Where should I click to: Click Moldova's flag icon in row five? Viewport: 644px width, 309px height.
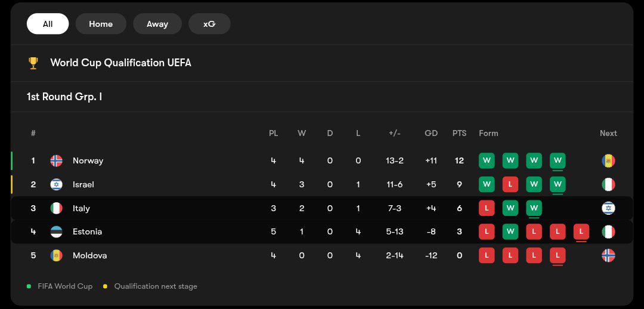tap(57, 255)
